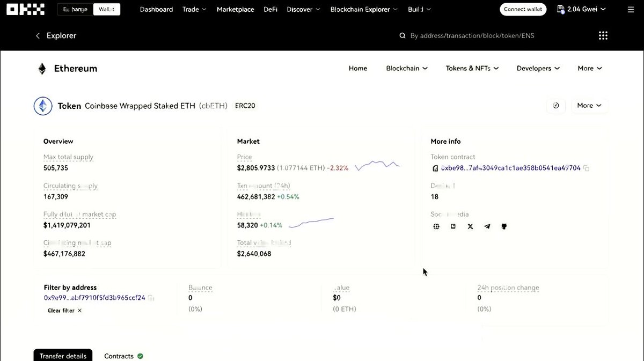Switch to the Exchange toggle
Screen dimensions: 644x361
point(75,9)
